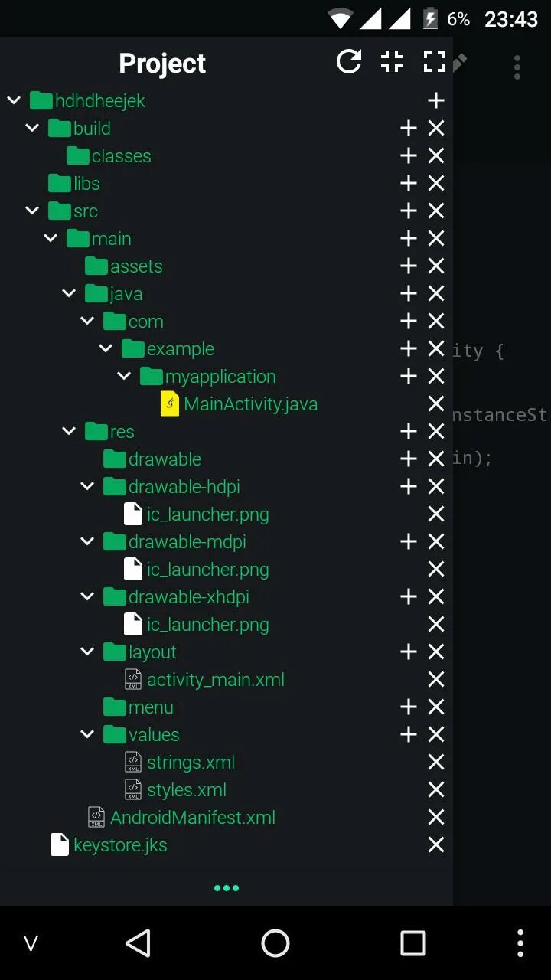Open the overflow menu in the editor toolbar
Screen dimensions: 551x980
517,67
